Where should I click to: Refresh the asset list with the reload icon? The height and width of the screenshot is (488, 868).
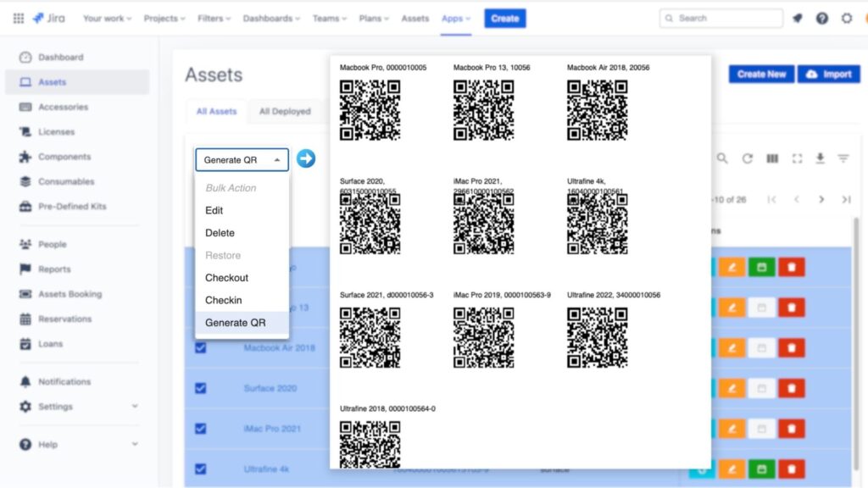[748, 158]
